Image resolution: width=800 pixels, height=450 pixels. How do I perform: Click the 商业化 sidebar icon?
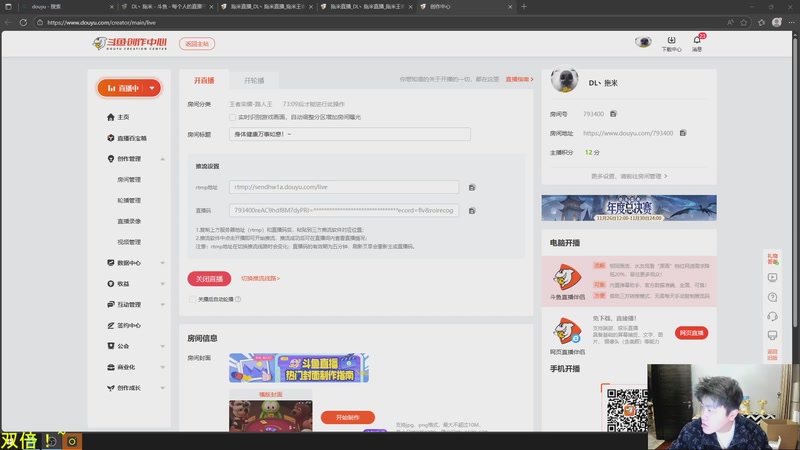pos(111,367)
